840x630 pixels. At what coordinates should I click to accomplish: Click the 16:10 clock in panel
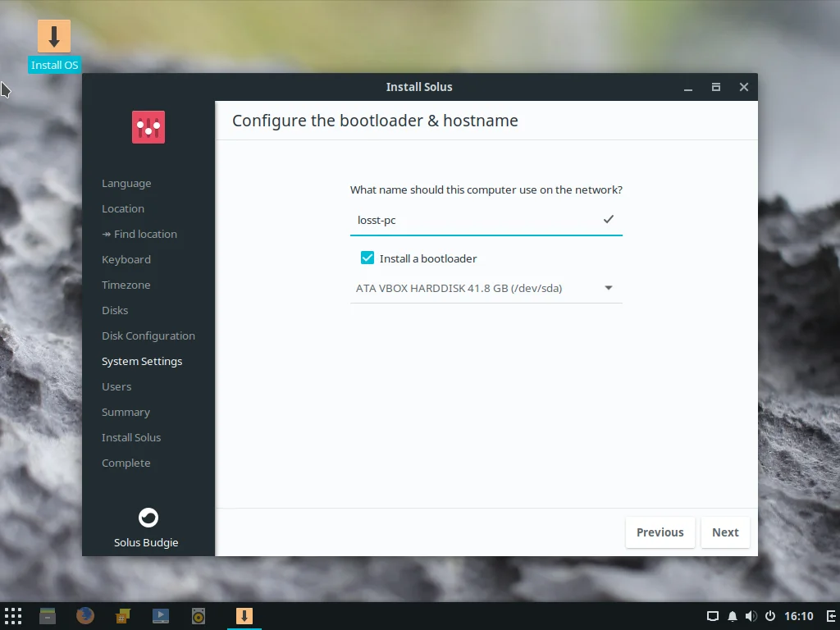tap(799, 616)
